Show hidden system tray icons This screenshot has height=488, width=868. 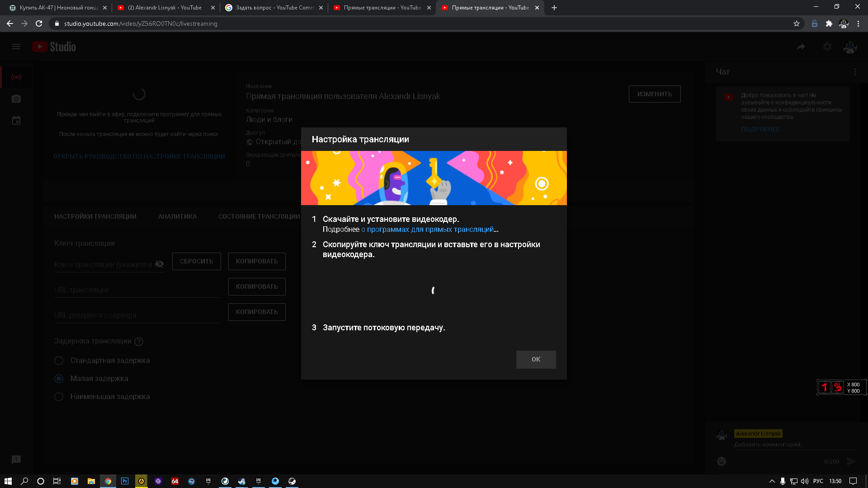772,481
